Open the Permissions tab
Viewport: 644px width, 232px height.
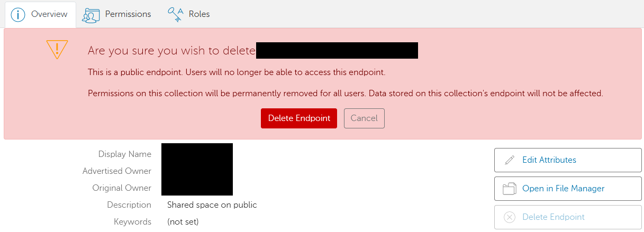pyautogui.click(x=128, y=14)
